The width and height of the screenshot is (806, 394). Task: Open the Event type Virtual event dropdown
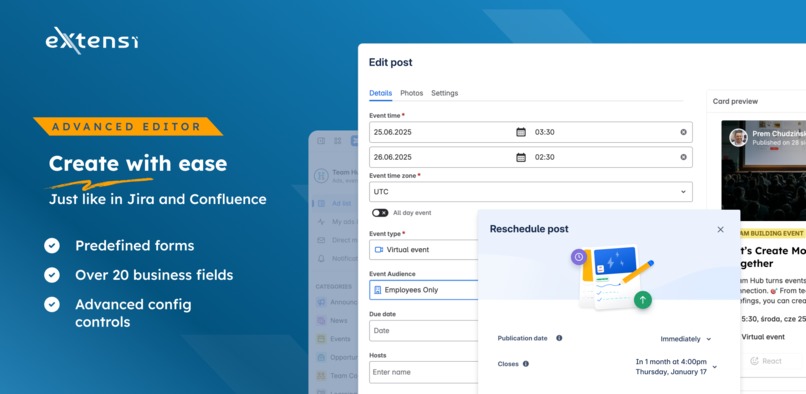424,249
